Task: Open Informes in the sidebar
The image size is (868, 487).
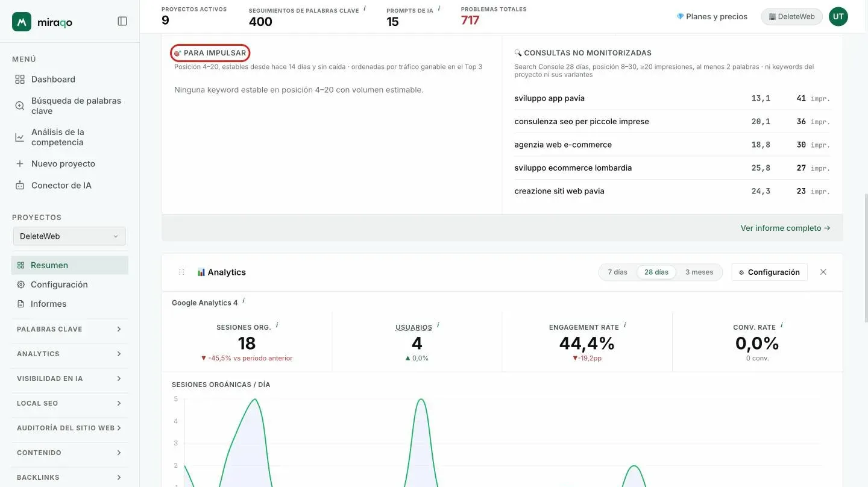Action: (x=69, y=304)
